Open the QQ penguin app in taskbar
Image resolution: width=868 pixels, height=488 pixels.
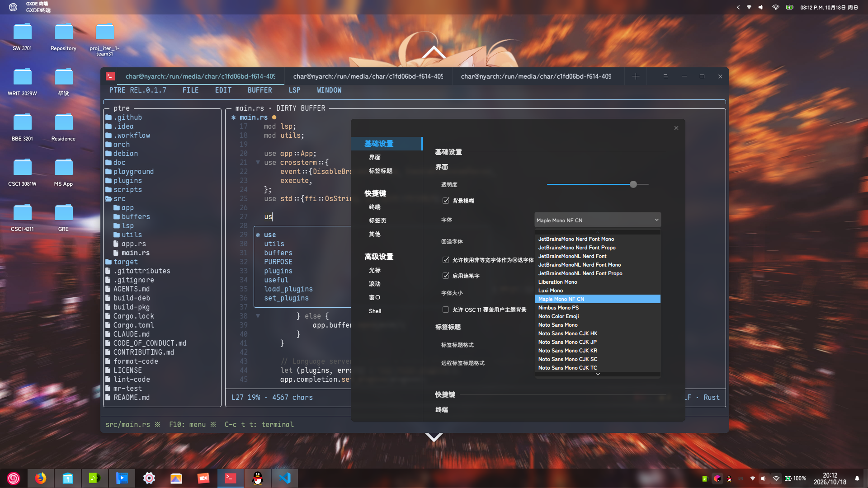(x=258, y=478)
